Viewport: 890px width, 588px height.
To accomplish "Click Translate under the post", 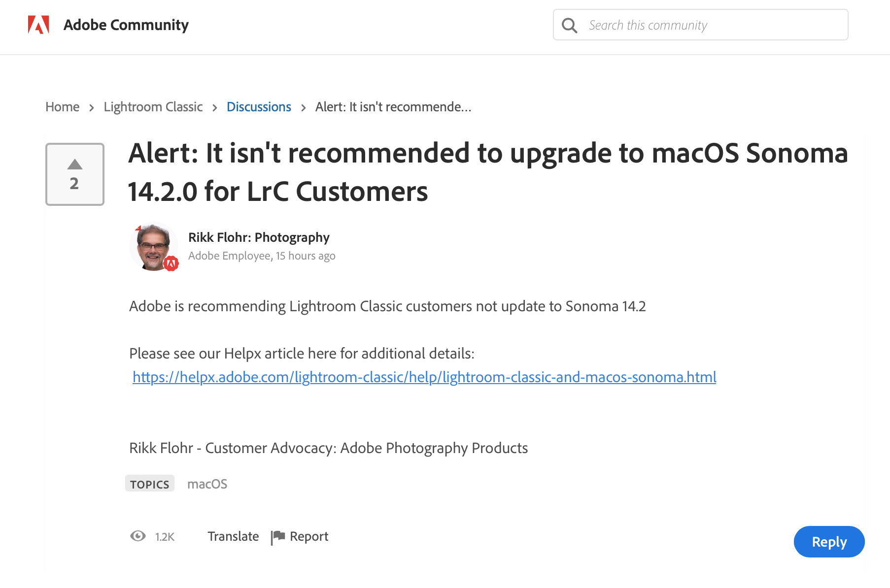I will [x=233, y=536].
